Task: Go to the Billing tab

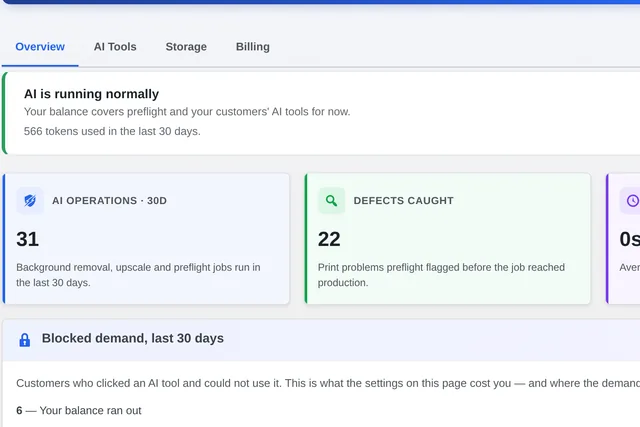Action: [x=253, y=47]
